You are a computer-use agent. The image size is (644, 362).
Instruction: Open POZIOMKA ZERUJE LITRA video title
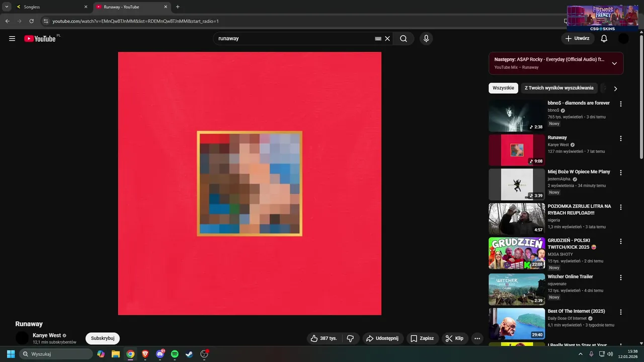(580, 210)
